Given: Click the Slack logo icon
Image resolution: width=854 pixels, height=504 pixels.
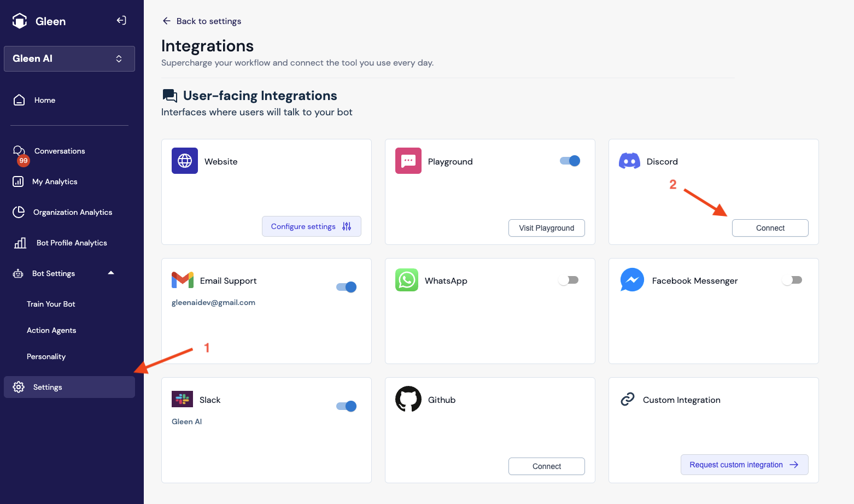Looking at the screenshot, I should coord(182,399).
